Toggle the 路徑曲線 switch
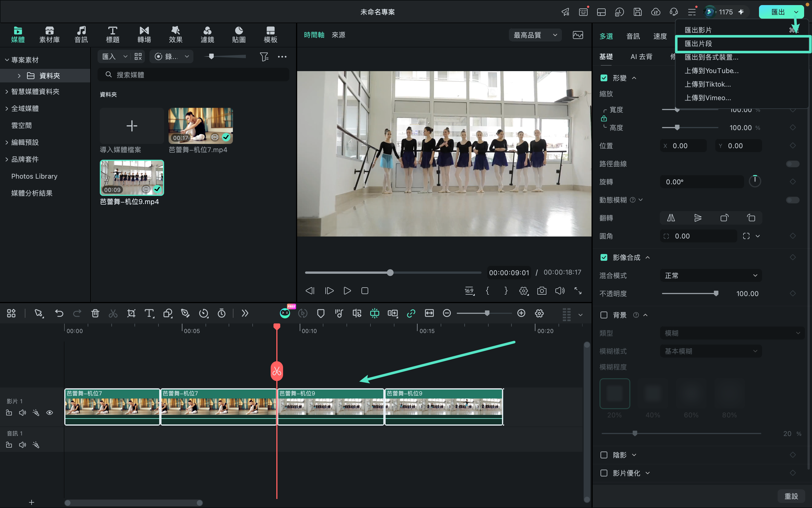The height and width of the screenshot is (508, 812). point(793,164)
